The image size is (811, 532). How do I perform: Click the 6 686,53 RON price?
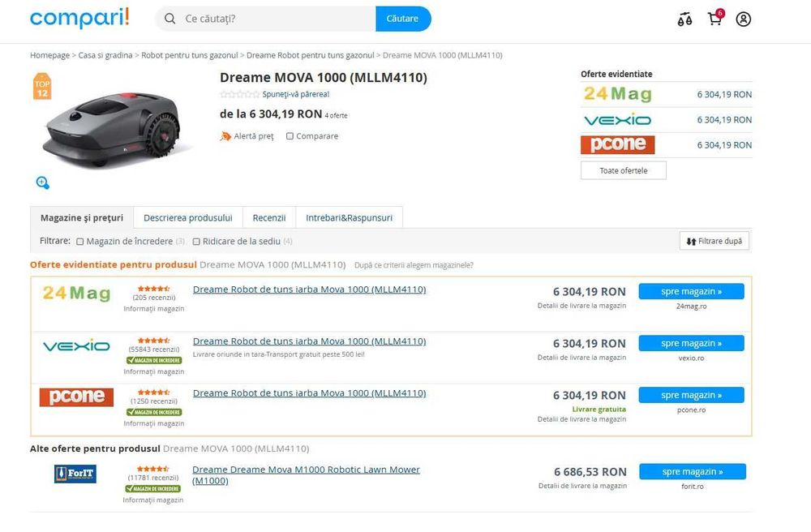tap(590, 471)
